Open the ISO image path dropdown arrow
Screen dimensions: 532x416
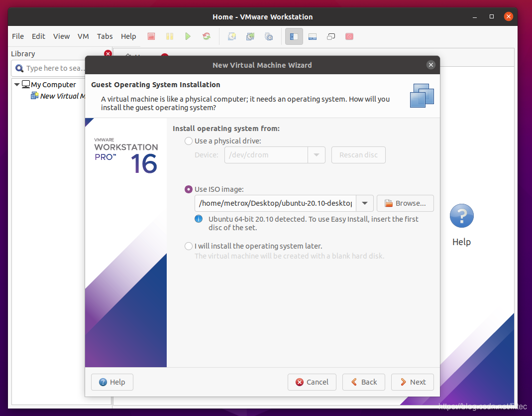point(365,203)
